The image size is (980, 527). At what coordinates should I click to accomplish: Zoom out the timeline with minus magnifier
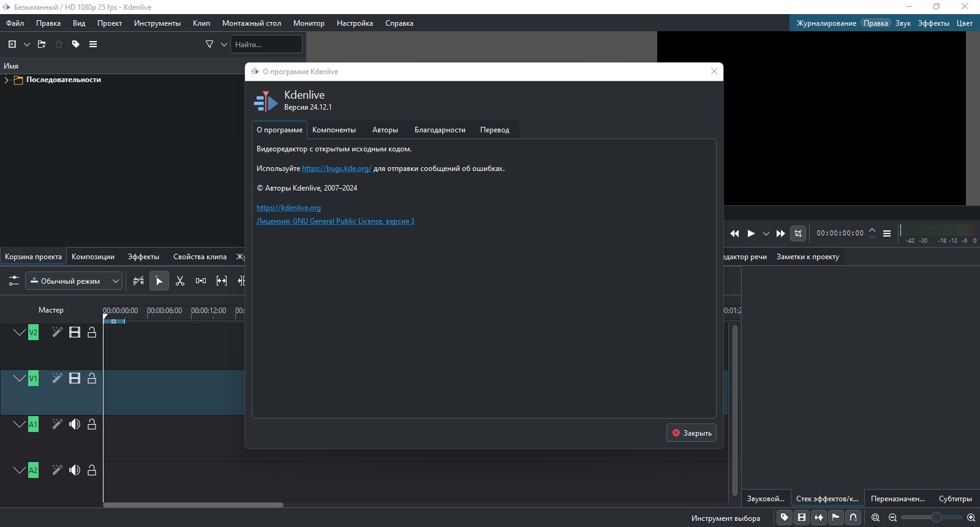(x=892, y=518)
